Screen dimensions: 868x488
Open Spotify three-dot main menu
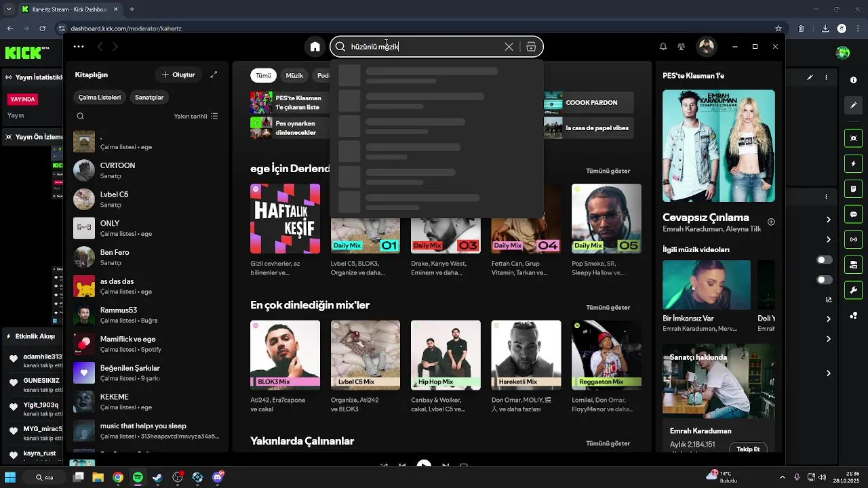79,47
